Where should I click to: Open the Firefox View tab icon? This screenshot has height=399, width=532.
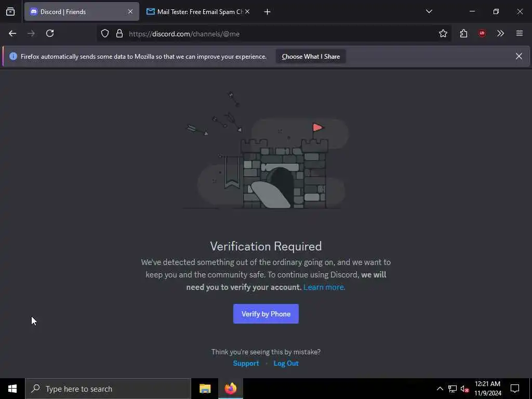10,12
